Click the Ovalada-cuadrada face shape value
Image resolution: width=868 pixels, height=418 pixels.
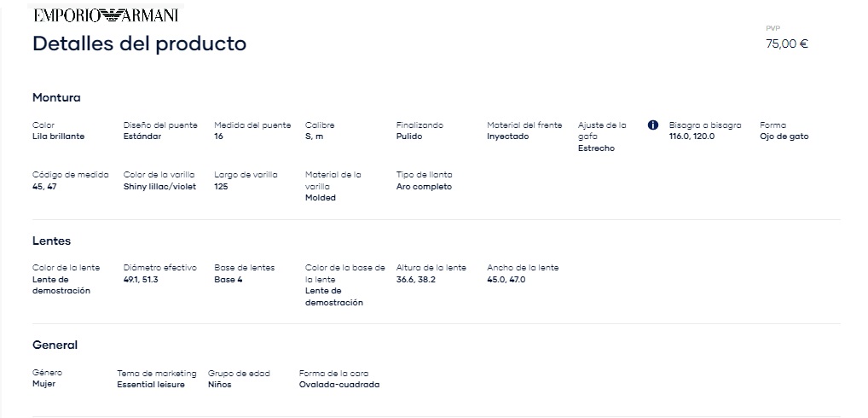[x=339, y=384]
